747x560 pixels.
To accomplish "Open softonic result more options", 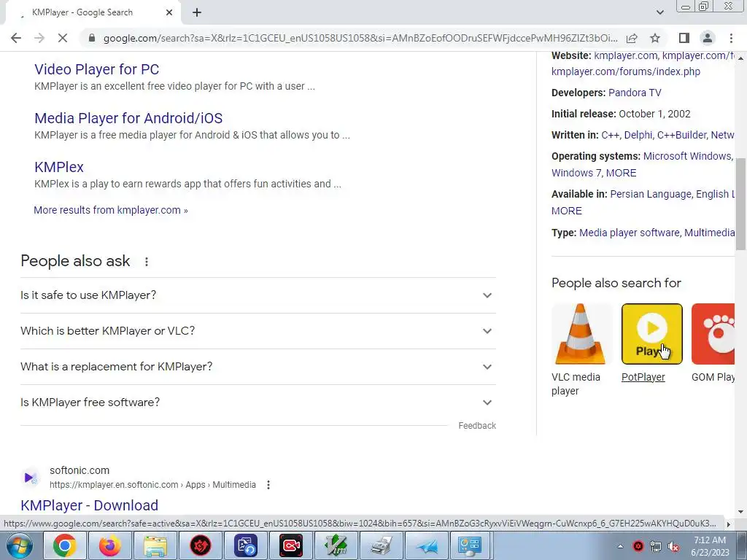I will pyautogui.click(x=268, y=485).
